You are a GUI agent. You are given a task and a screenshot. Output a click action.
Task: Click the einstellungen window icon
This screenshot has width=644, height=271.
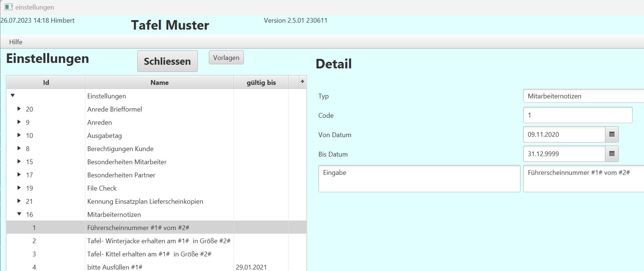8,7
